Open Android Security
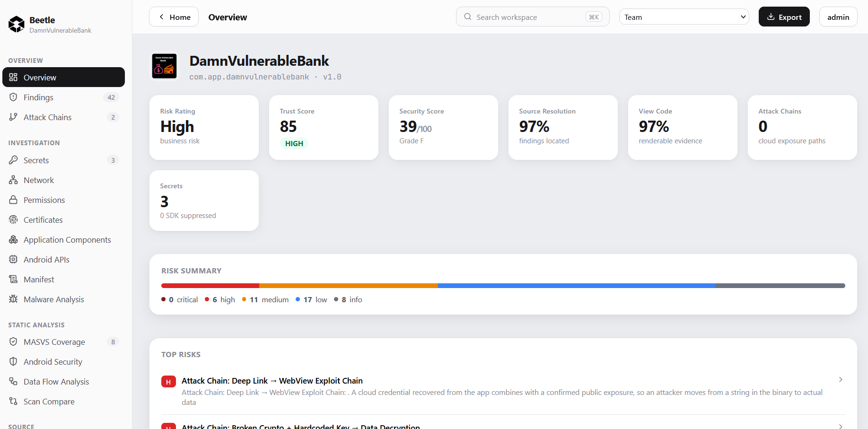The height and width of the screenshot is (429, 868). point(63,361)
